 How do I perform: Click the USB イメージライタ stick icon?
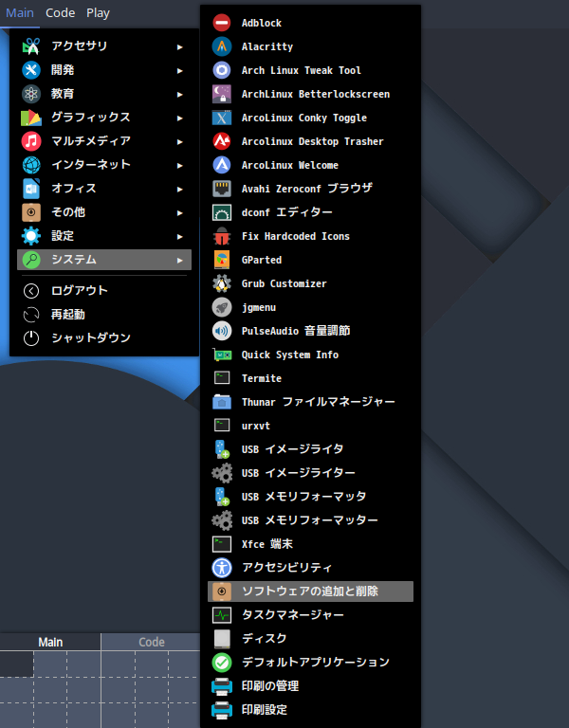[x=222, y=449]
